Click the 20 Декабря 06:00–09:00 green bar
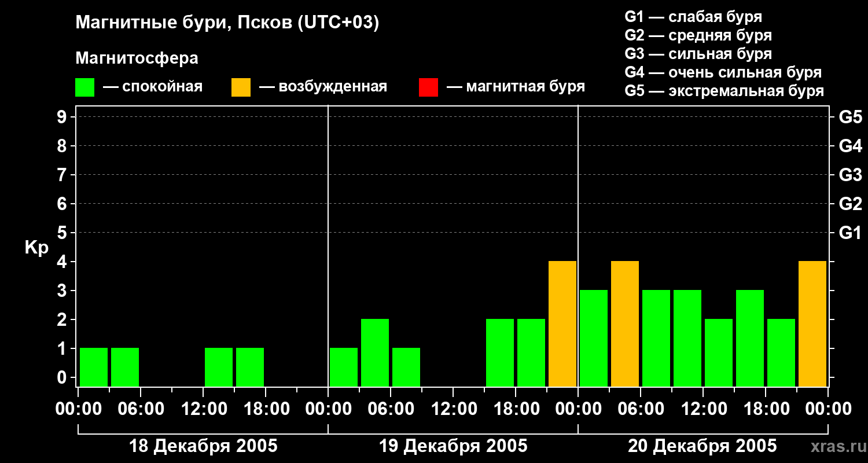Viewport: 868px width, 463px height. point(656,338)
